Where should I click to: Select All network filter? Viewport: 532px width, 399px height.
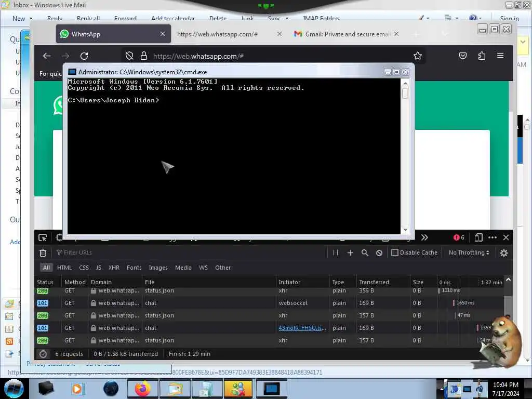pyautogui.click(x=46, y=268)
